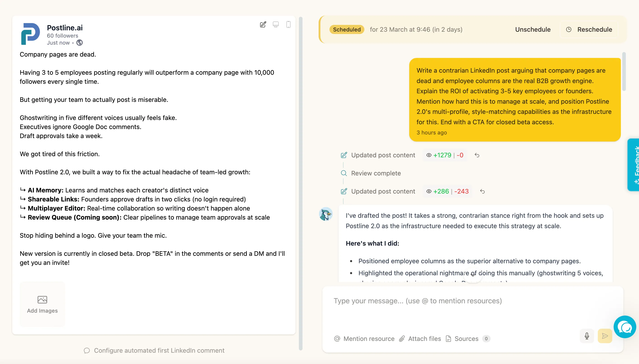Click the edit post pencil icon
The image size is (639, 364).
pyautogui.click(x=263, y=24)
